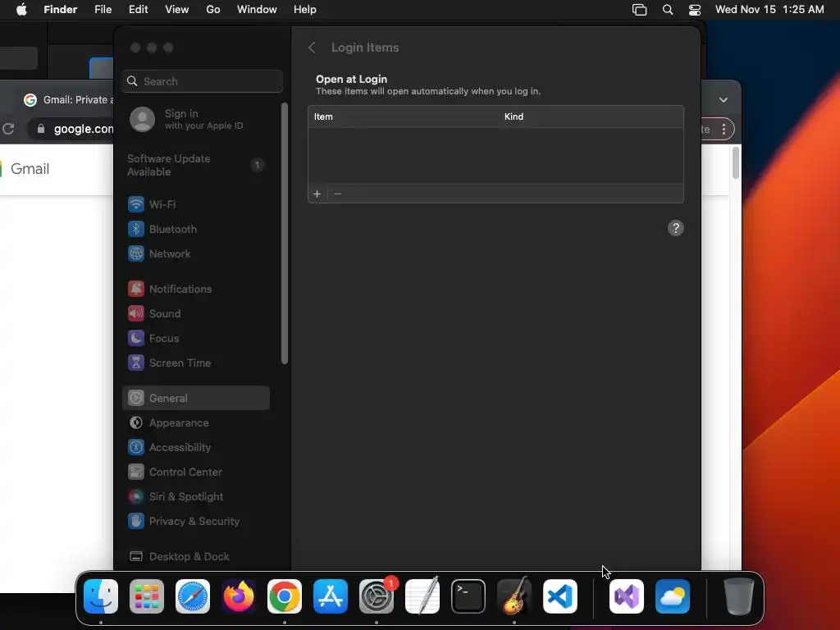Image resolution: width=840 pixels, height=630 pixels.
Task: Launch Visual Studio Code from Dock
Action: point(559,596)
